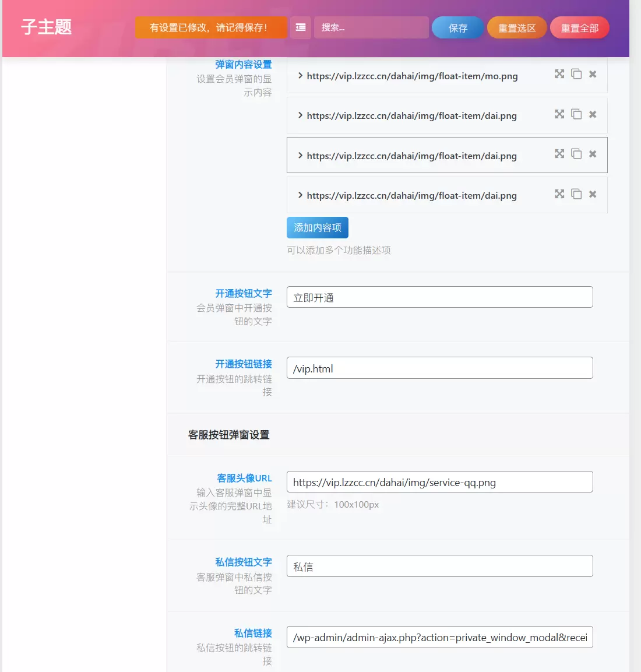This screenshot has width=641, height=672.
Task: Delete the bordered dai.png row
Action: 593,154
